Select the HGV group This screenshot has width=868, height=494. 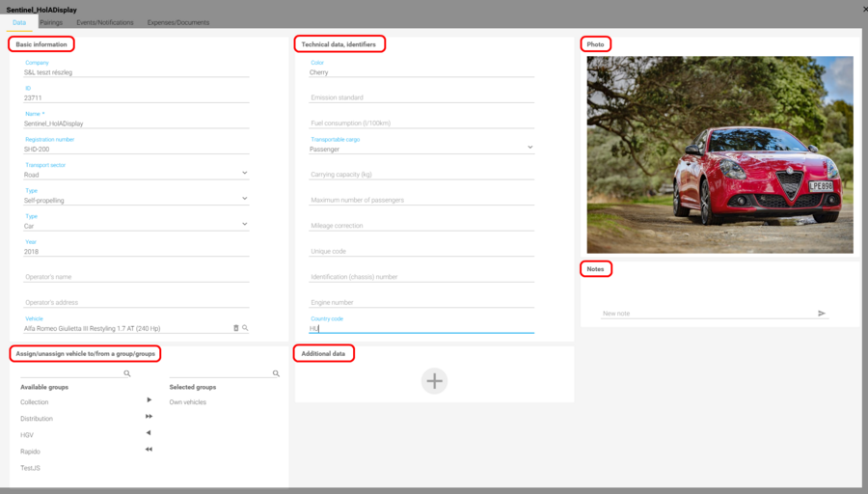(x=27, y=435)
